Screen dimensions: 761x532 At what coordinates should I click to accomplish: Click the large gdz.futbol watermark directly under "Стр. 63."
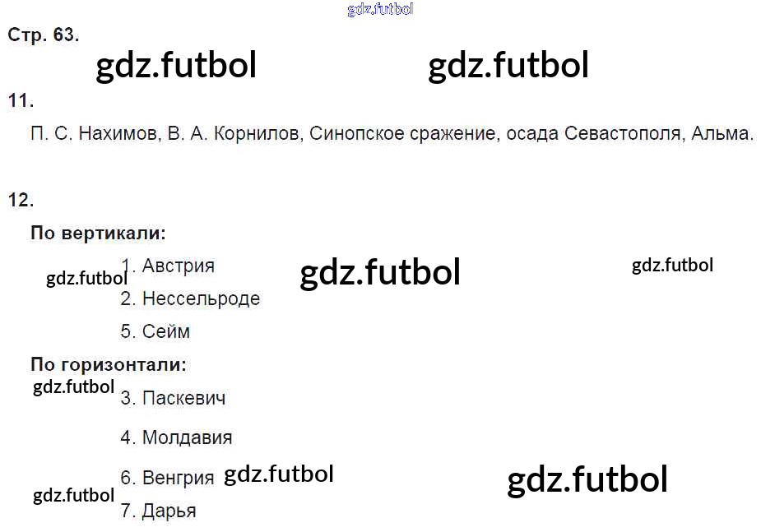coord(176,66)
